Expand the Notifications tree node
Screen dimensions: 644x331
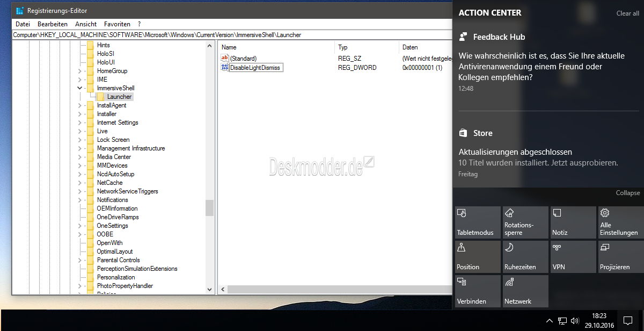pyautogui.click(x=79, y=200)
